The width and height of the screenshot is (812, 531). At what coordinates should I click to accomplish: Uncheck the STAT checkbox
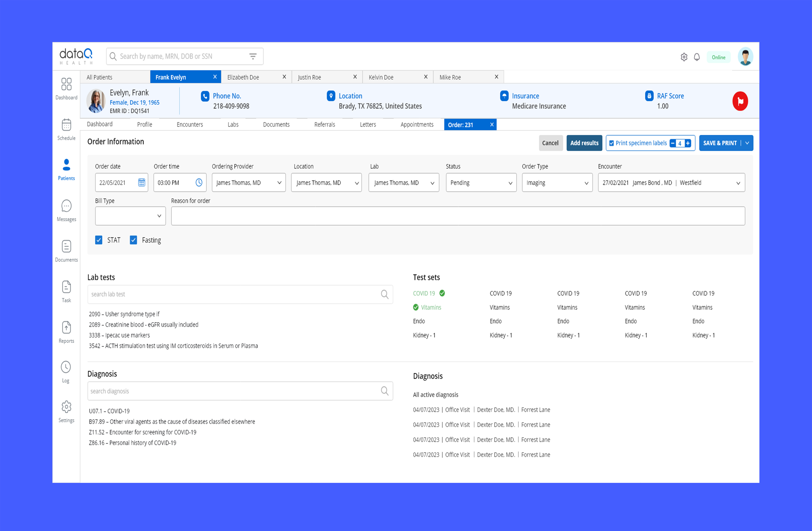click(99, 240)
